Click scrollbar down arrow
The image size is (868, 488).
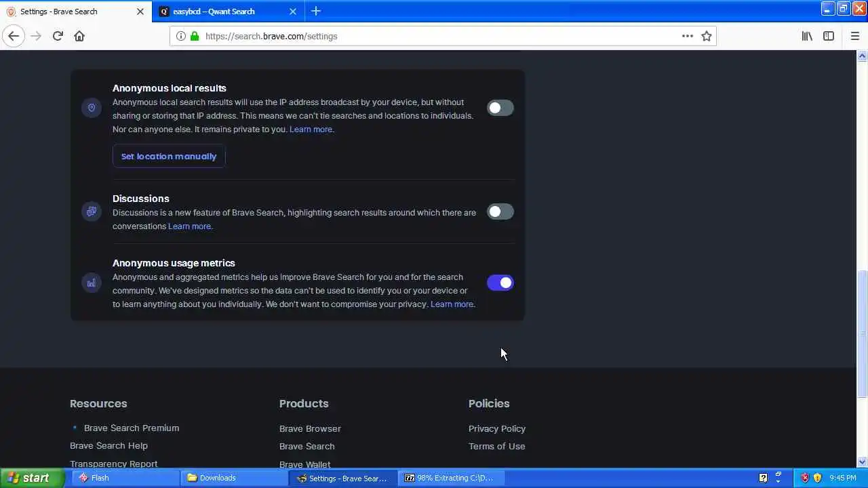(862, 462)
